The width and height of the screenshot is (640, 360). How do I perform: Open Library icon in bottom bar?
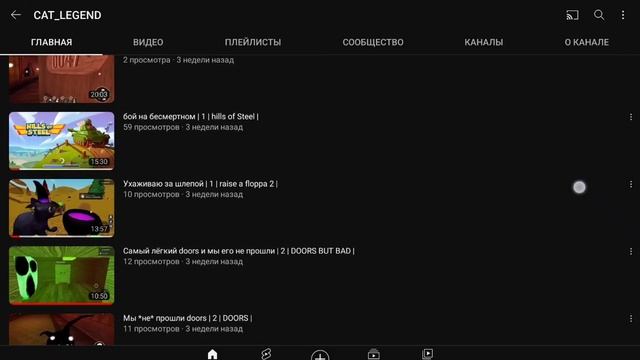point(427,354)
